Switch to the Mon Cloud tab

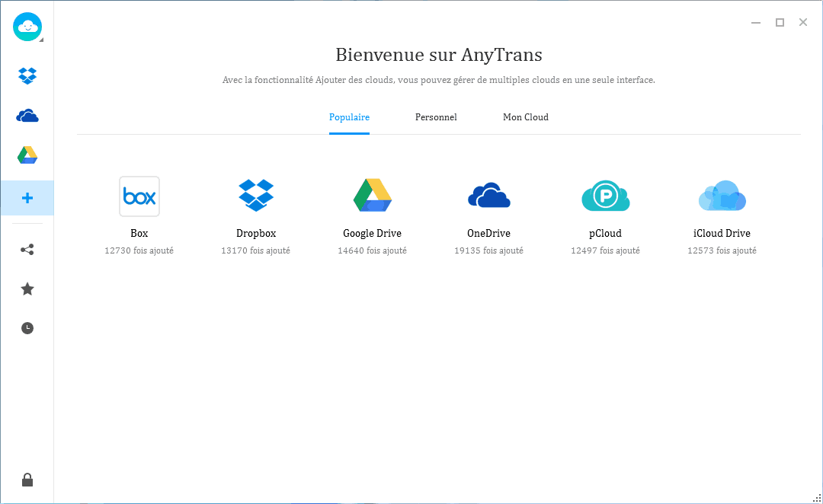[526, 117]
